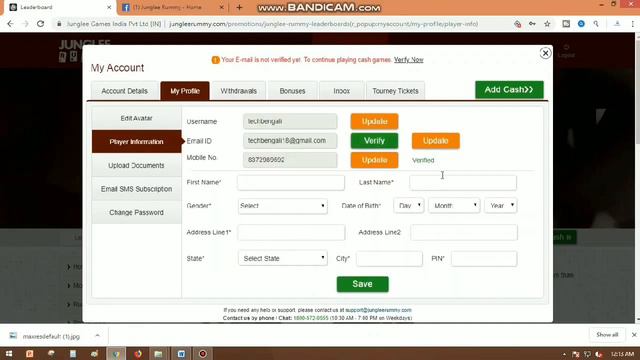The image size is (640, 360).
Task: Open Edit Avatar section
Action: (x=136, y=118)
